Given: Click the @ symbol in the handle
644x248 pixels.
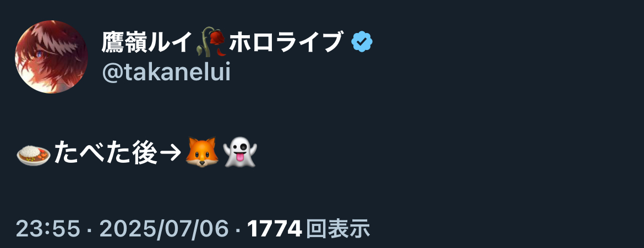Looking at the screenshot, I should [111, 73].
